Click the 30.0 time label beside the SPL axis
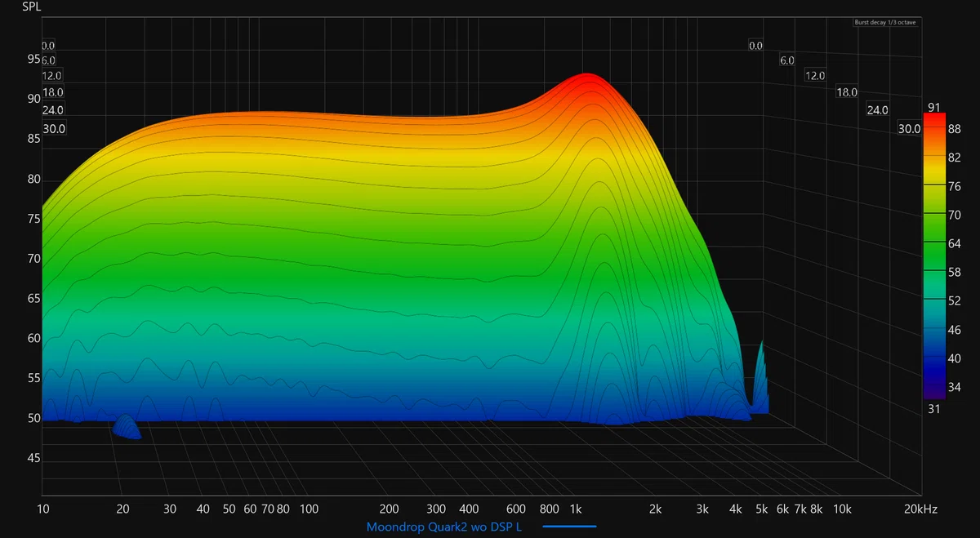Image resolution: width=980 pixels, height=538 pixels. 54,129
